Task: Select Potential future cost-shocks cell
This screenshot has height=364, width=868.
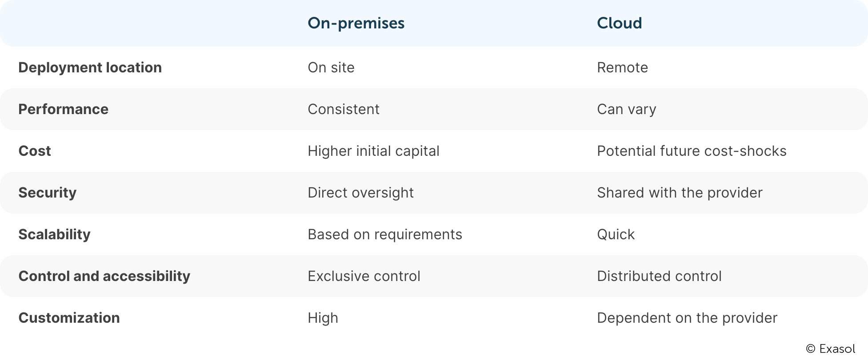Action: (x=692, y=151)
